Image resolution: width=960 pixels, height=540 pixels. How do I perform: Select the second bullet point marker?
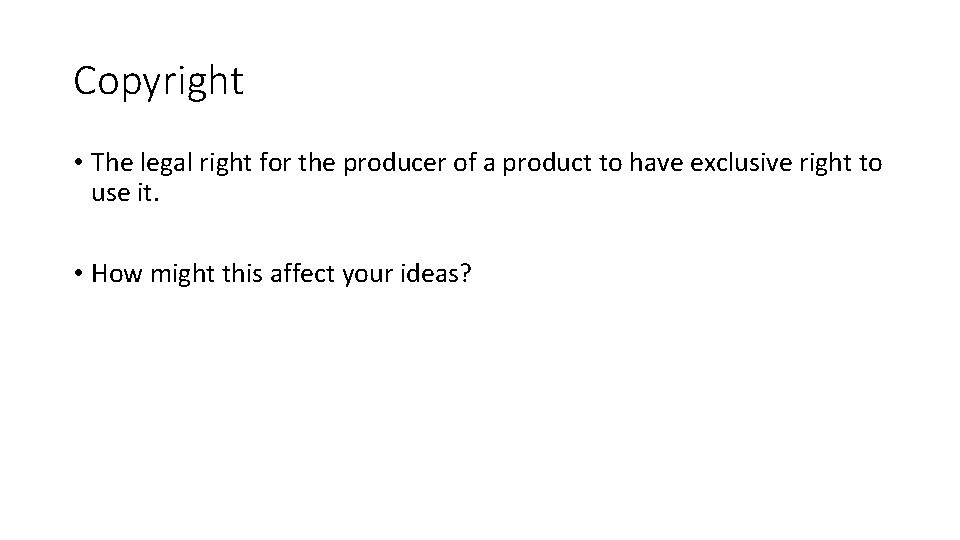[78, 274]
